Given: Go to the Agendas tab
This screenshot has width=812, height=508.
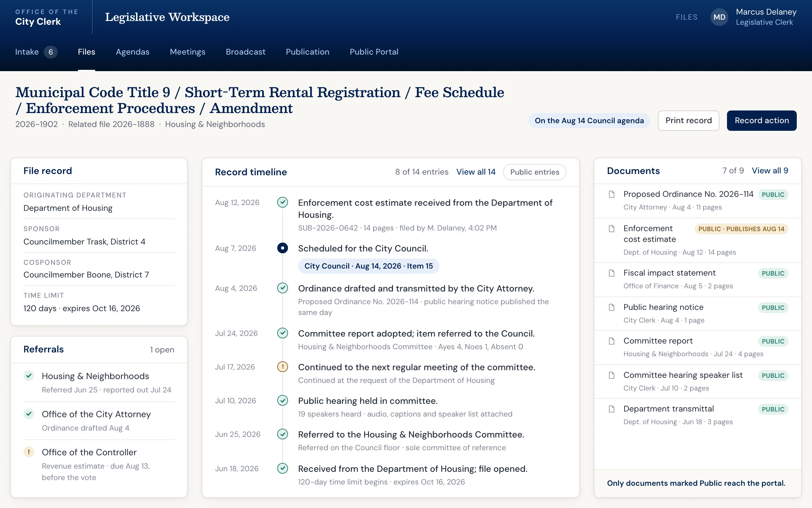Looking at the screenshot, I should 133,52.
